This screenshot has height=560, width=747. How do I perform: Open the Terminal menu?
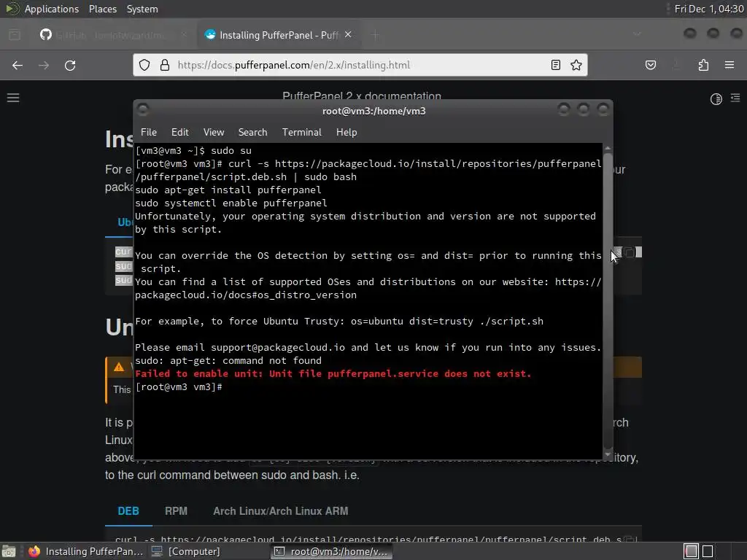coord(301,133)
